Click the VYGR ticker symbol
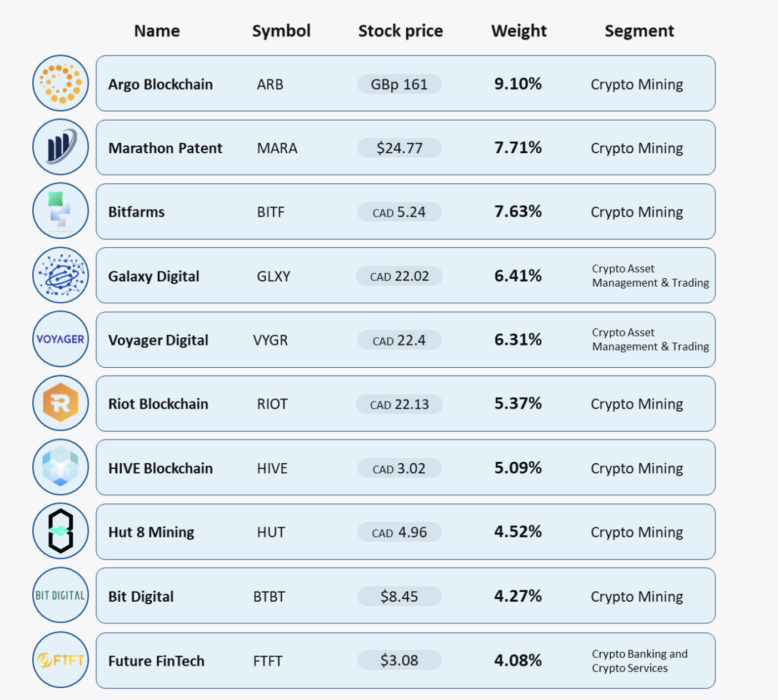Screen dimensions: 778x700 271,340
